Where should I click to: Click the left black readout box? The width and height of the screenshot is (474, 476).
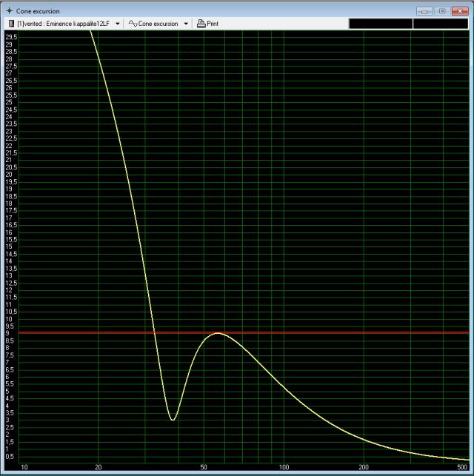point(380,24)
